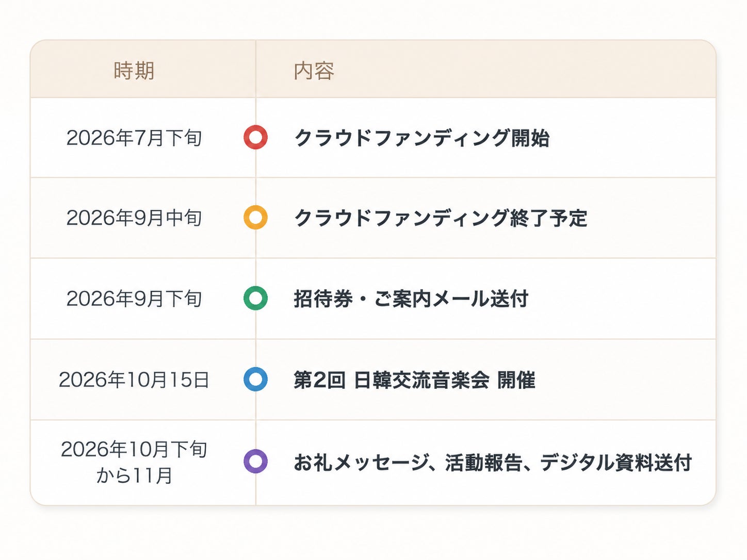Click クラウドファンディング開始 text
Viewport: 747px width, 560px height.
point(421,138)
